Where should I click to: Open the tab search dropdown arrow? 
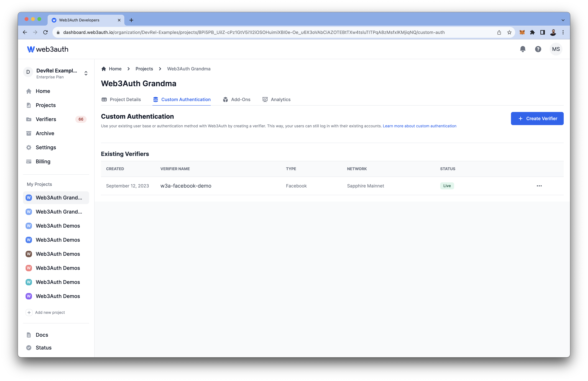[x=563, y=20]
